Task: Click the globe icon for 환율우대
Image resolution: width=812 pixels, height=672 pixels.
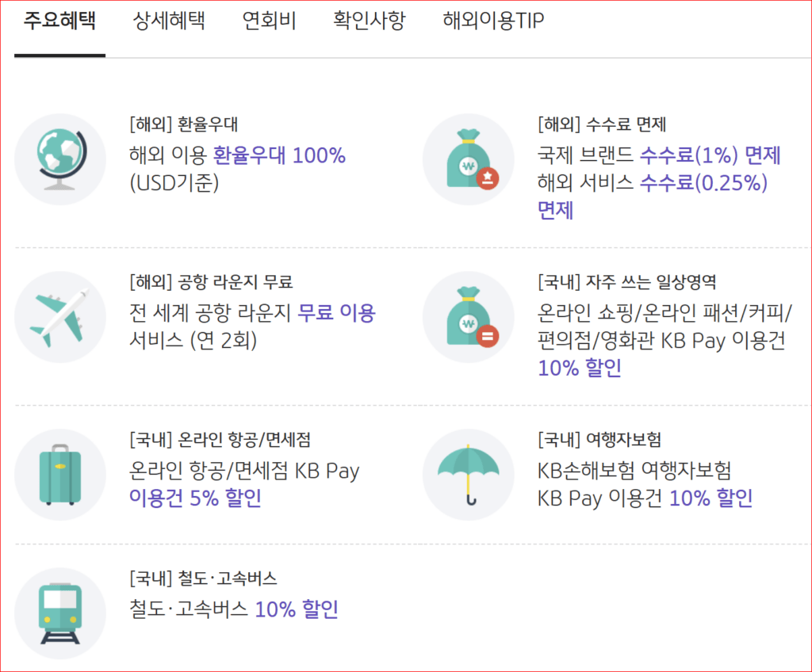Action: pos(60,159)
